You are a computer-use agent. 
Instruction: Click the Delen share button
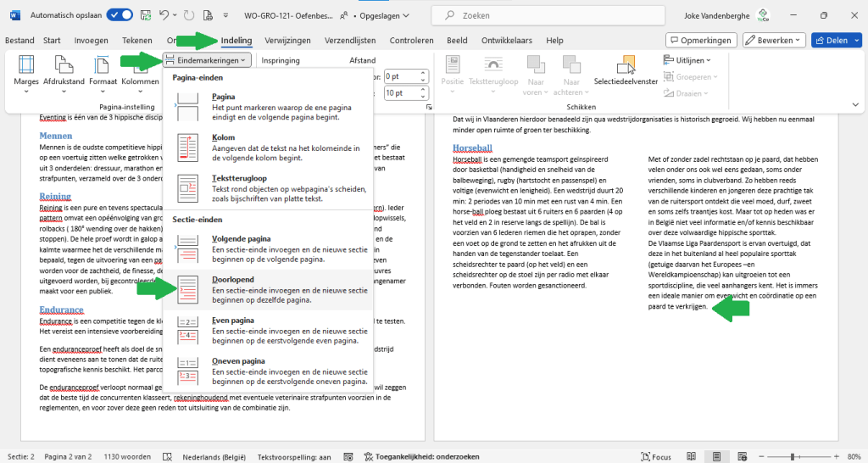pos(832,41)
